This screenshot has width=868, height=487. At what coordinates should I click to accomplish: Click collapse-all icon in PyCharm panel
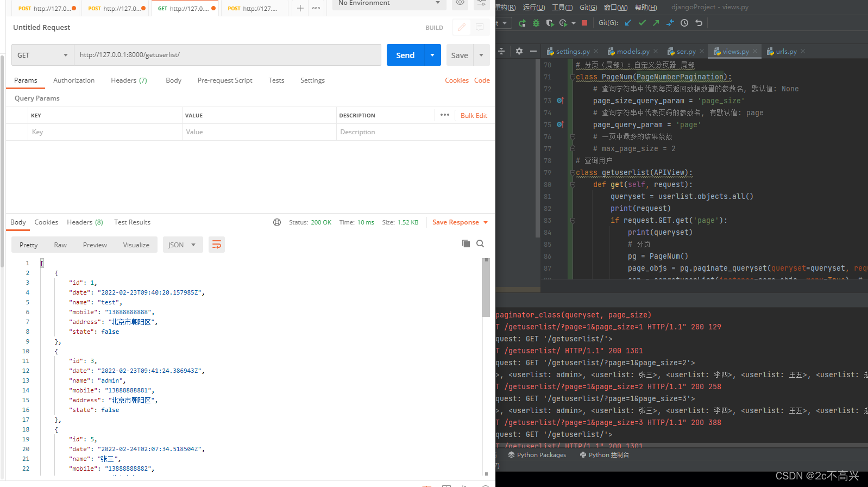point(502,51)
